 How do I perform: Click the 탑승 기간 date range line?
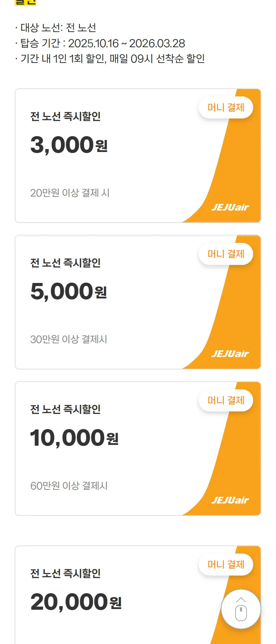[103, 43]
